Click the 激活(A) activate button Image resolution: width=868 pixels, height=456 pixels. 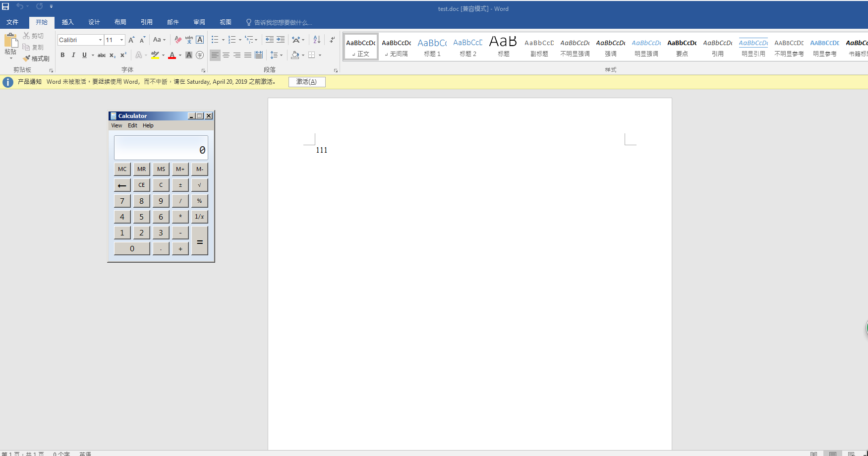[307, 82]
